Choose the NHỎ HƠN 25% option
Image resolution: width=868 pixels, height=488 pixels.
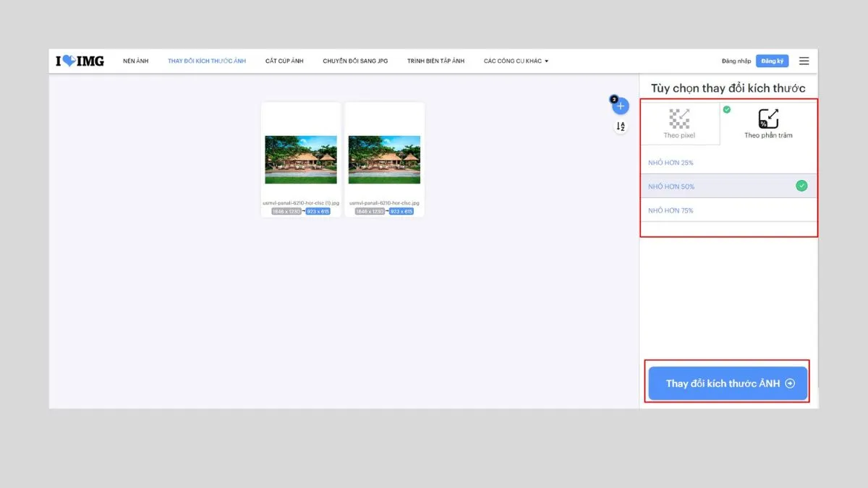click(x=671, y=163)
